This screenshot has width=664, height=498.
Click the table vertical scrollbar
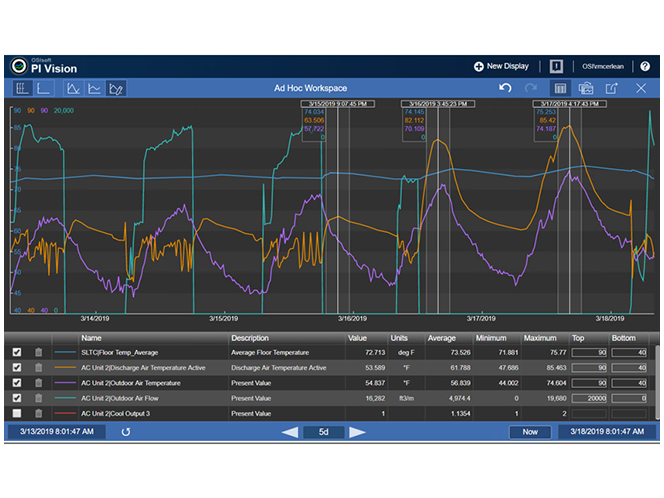tap(657, 382)
